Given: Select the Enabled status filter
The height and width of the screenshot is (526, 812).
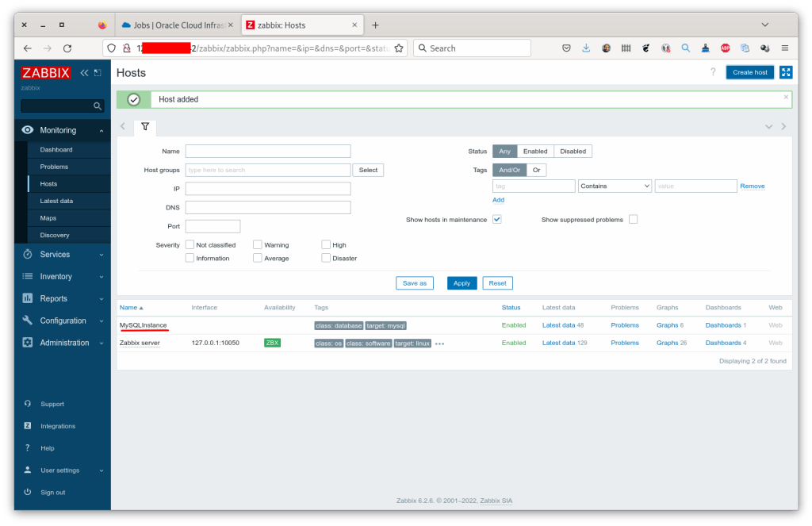Looking at the screenshot, I should [x=535, y=152].
